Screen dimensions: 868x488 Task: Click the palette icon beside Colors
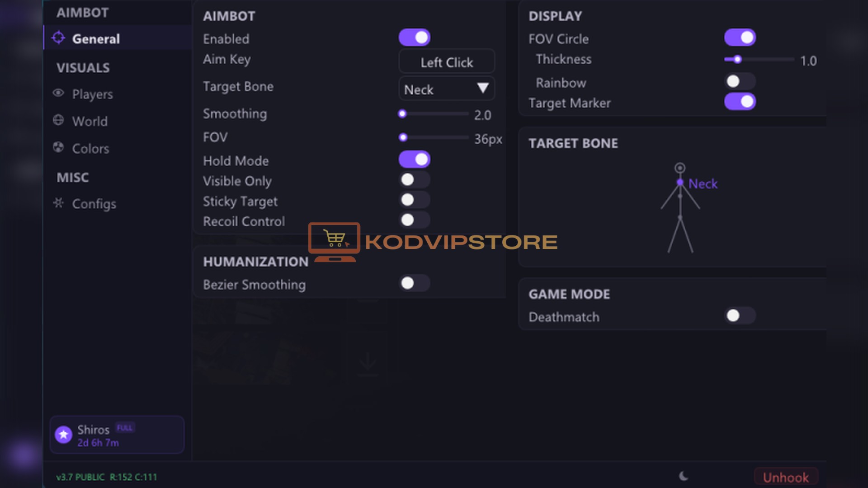pyautogui.click(x=58, y=147)
